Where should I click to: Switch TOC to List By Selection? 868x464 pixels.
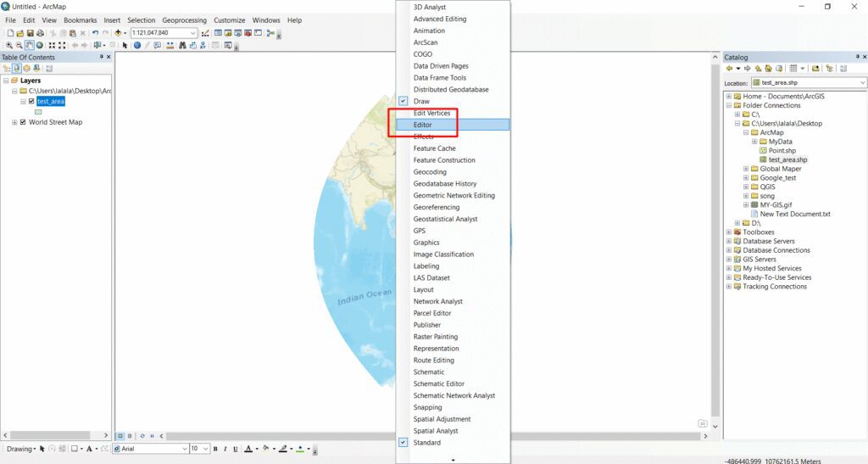(36, 68)
